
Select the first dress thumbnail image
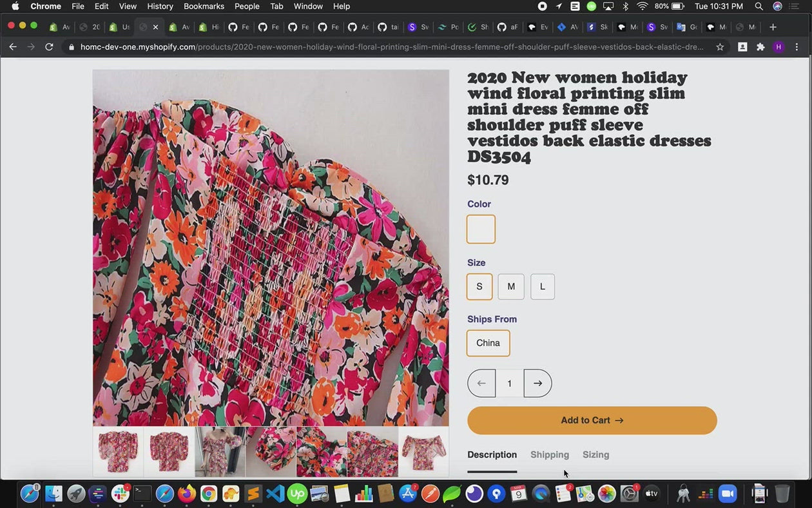118,451
